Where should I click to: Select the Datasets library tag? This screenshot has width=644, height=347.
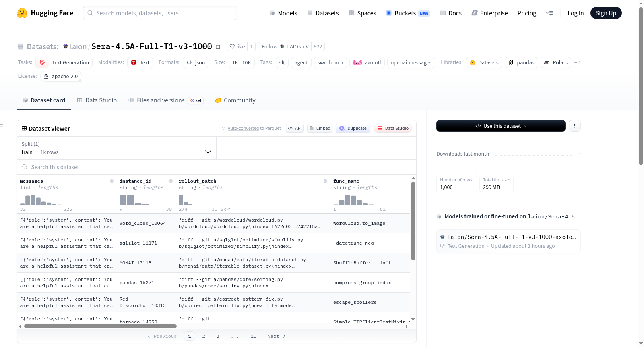coord(484,62)
